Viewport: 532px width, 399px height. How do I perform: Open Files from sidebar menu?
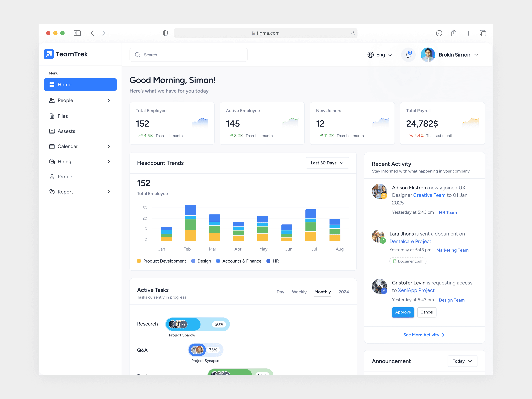click(63, 116)
